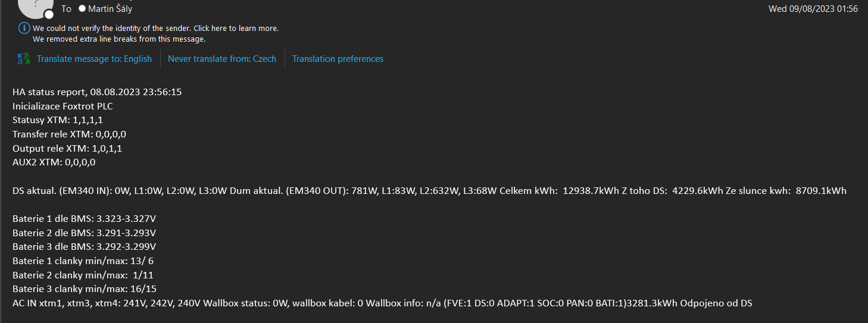
Task: Click the "To" label in the header
Action: [66, 9]
